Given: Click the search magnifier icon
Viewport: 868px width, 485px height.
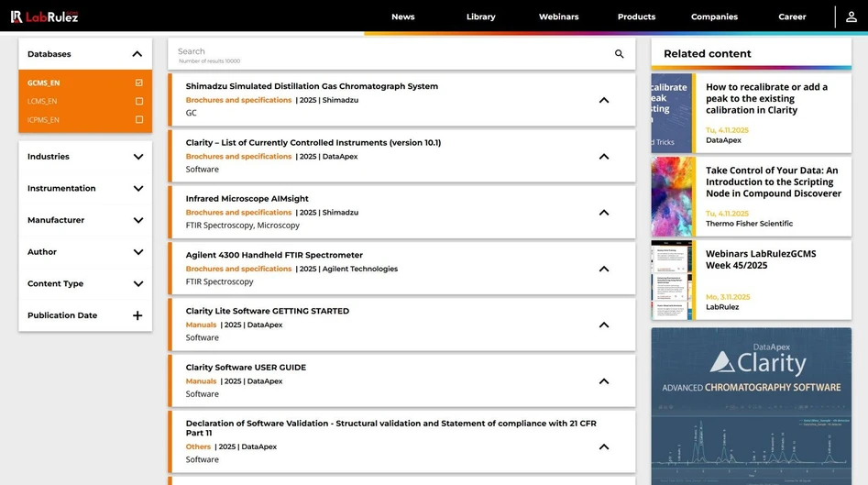Looking at the screenshot, I should (x=619, y=54).
